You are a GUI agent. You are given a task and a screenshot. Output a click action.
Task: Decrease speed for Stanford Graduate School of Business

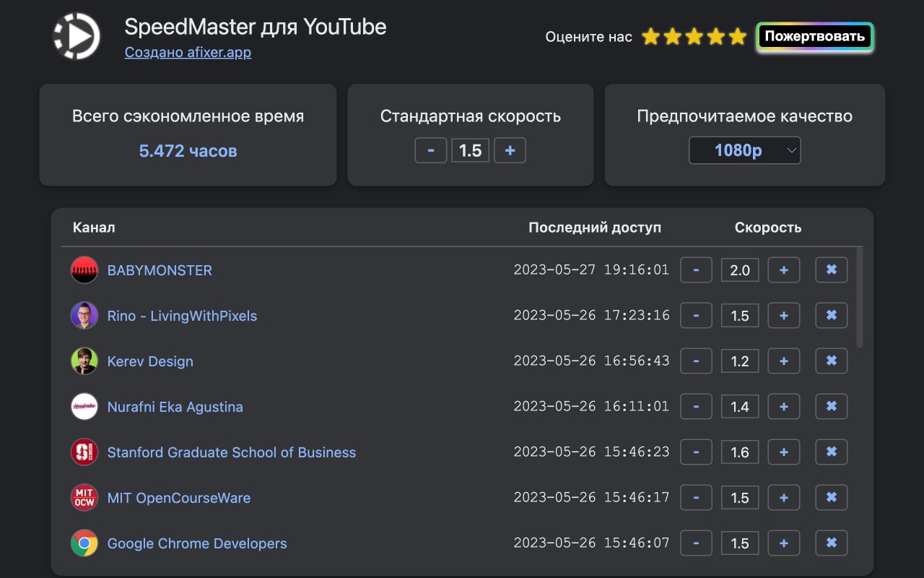click(696, 452)
